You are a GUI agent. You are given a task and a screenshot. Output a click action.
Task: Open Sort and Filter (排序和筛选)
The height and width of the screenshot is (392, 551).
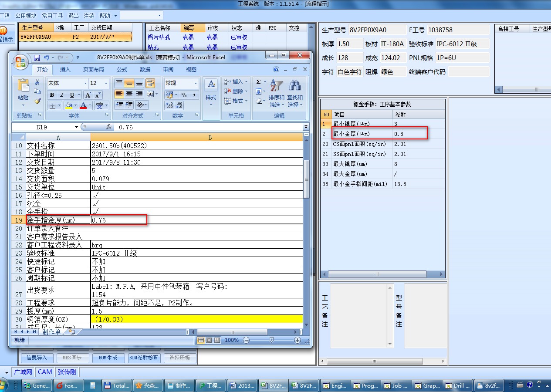coord(276,93)
